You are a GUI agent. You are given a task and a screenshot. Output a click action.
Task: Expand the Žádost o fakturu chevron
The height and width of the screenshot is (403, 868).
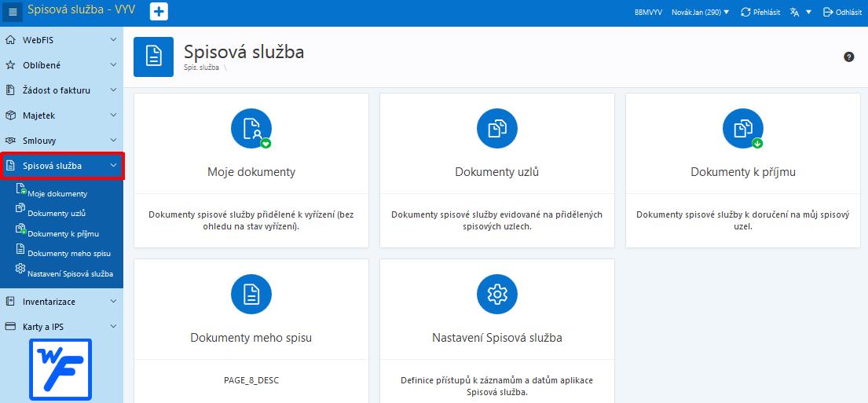[x=113, y=90]
